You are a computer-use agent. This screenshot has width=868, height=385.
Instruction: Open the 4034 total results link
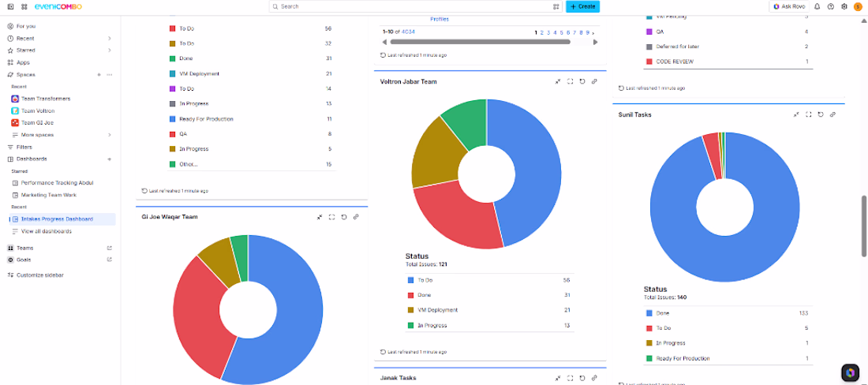pyautogui.click(x=408, y=32)
